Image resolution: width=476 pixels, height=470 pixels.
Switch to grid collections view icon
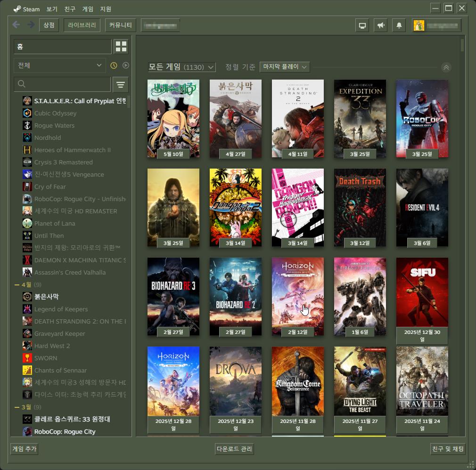coord(121,47)
